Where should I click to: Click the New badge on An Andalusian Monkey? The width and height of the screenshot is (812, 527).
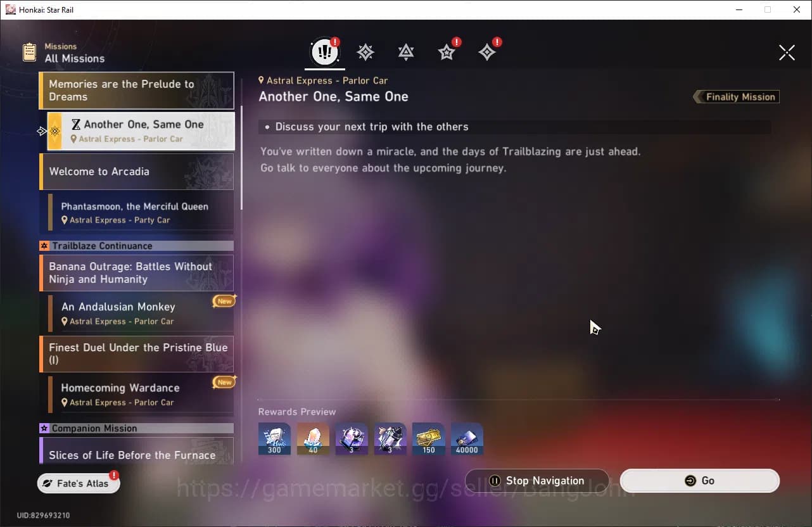(224, 301)
